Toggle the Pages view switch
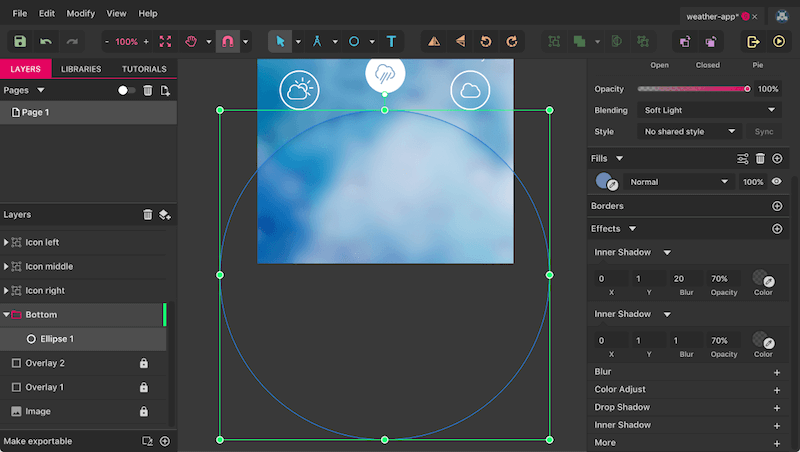 point(126,90)
